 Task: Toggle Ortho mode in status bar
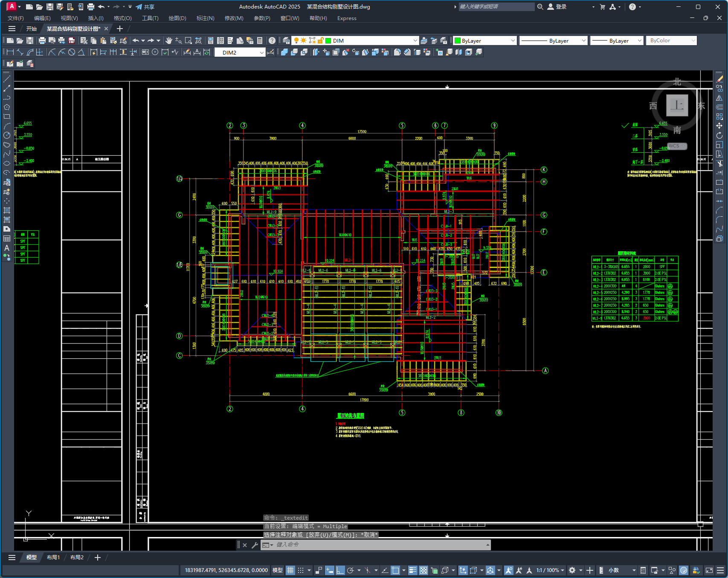point(340,570)
